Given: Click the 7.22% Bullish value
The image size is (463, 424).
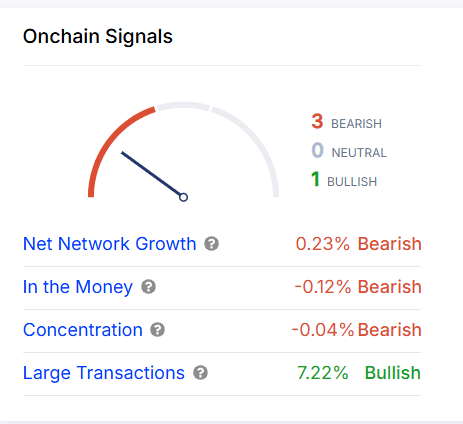Looking at the screenshot, I should coord(359,373).
